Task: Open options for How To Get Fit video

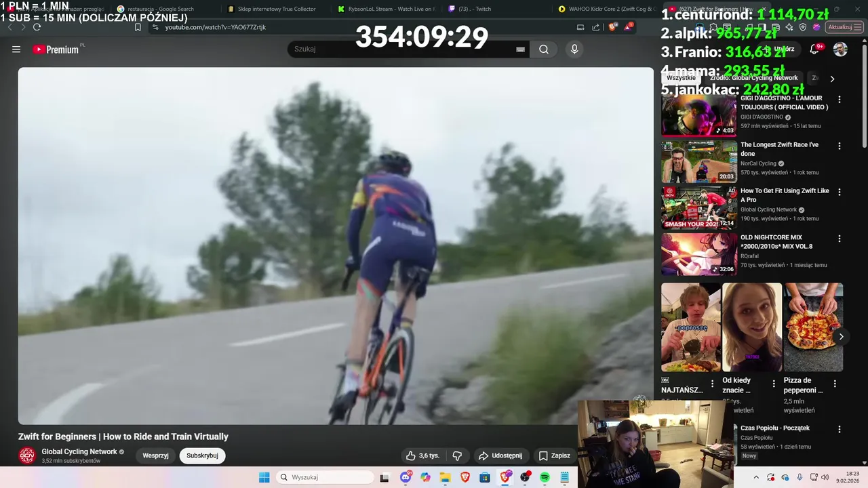Action: (839, 192)
